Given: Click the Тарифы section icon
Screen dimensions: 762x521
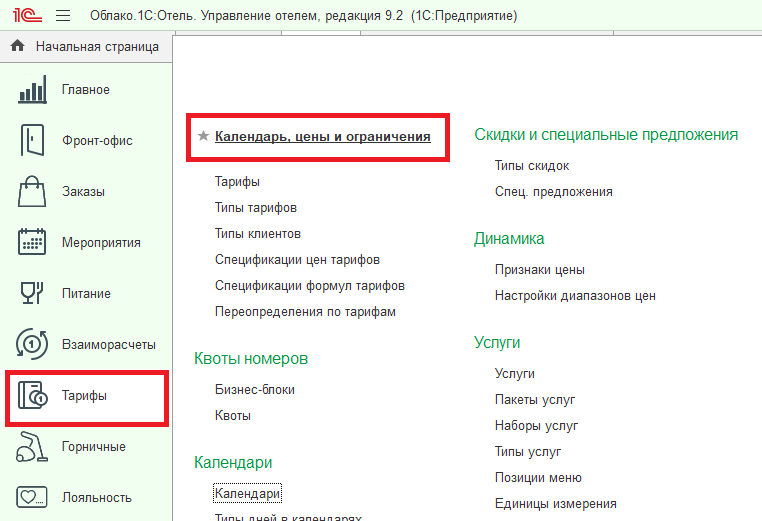Looking at the screenshot, I should pyautogui.click(x=32, y=395).
